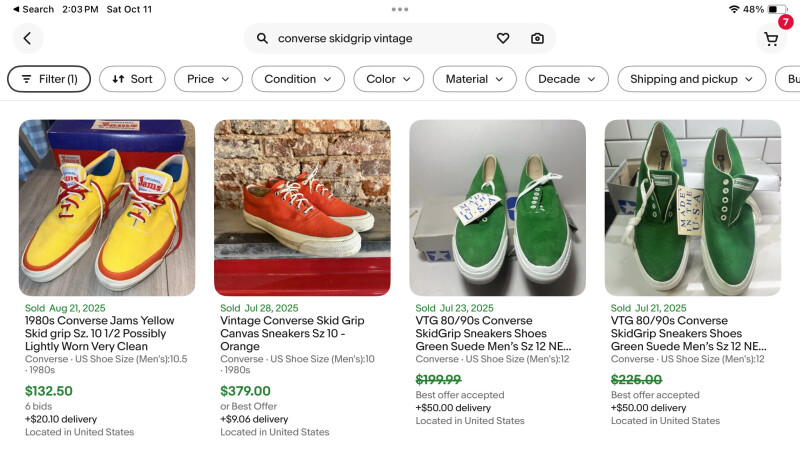Tap the magnifying glass search icon
The height and width of the screenshot is (469, 800).
[x=262, y=39]
